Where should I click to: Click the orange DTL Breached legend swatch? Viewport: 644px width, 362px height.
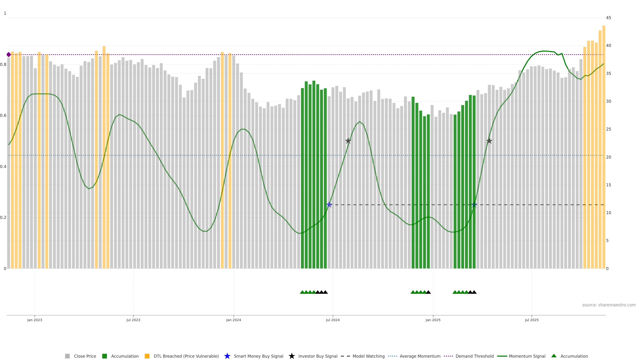(x=147, y=356)
